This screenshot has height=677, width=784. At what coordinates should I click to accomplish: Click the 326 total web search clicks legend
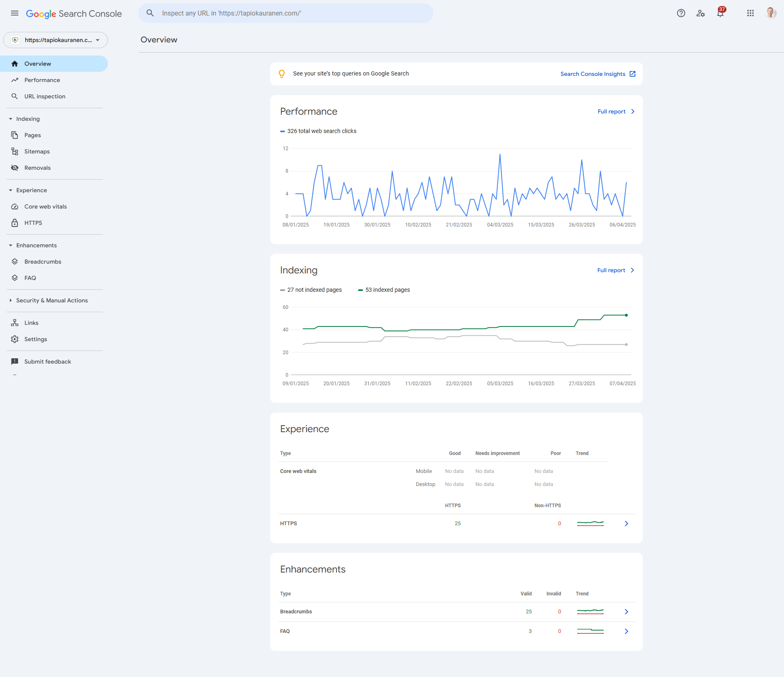click(318, 131)
